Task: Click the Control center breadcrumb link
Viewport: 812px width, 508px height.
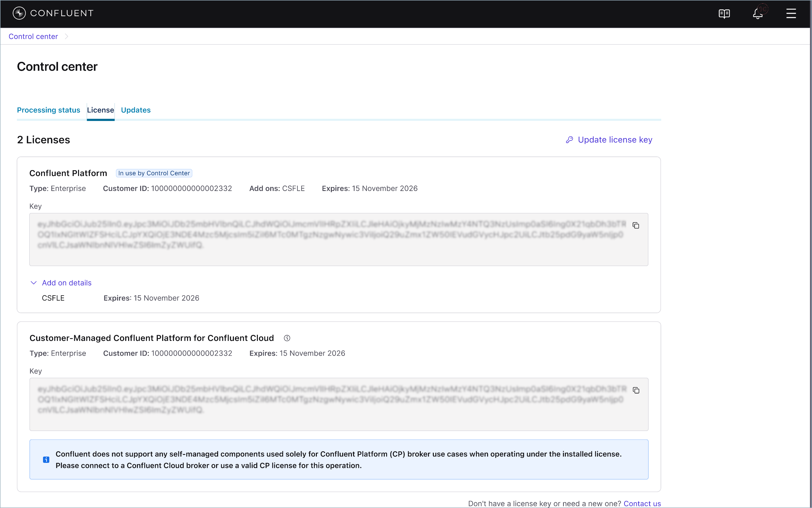Action: pos(33,36)
